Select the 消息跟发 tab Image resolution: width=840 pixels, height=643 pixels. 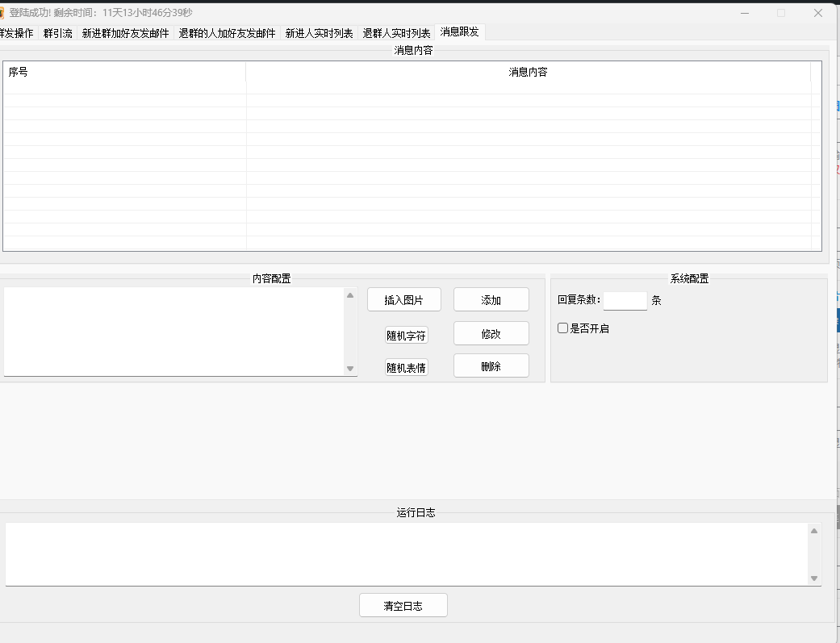click(459, 32)
